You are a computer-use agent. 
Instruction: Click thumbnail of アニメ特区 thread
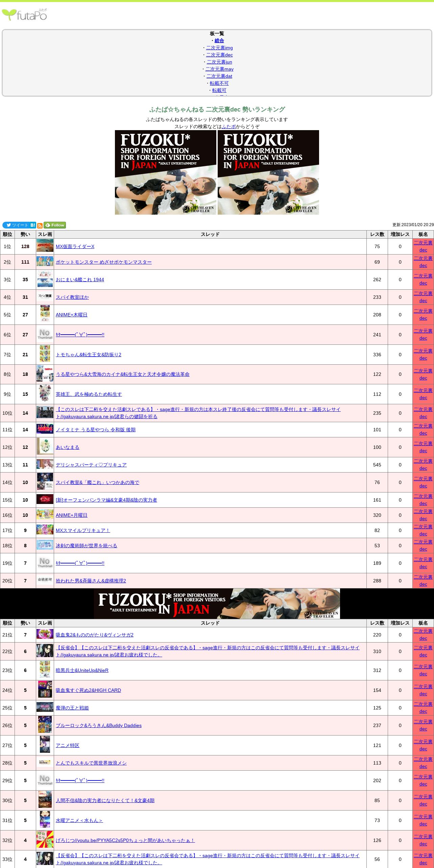click(x=45, y=745)
